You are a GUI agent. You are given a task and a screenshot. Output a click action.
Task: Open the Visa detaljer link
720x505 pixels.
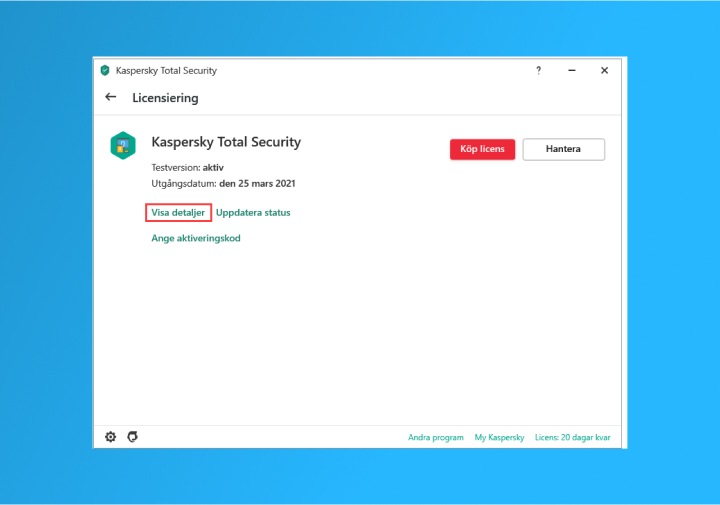(178, 213)
